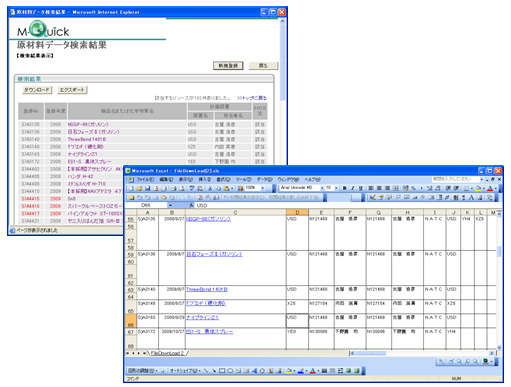The height and width of the screenshot is (387, 511).
Task: Insert WordArt from drawing toolbar
Action: tap(254, 370)
